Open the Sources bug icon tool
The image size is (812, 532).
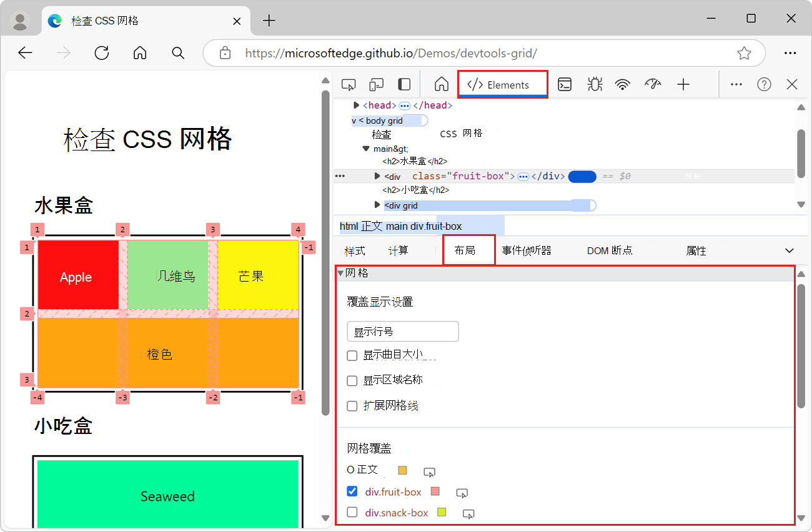(x=595, y=85)
